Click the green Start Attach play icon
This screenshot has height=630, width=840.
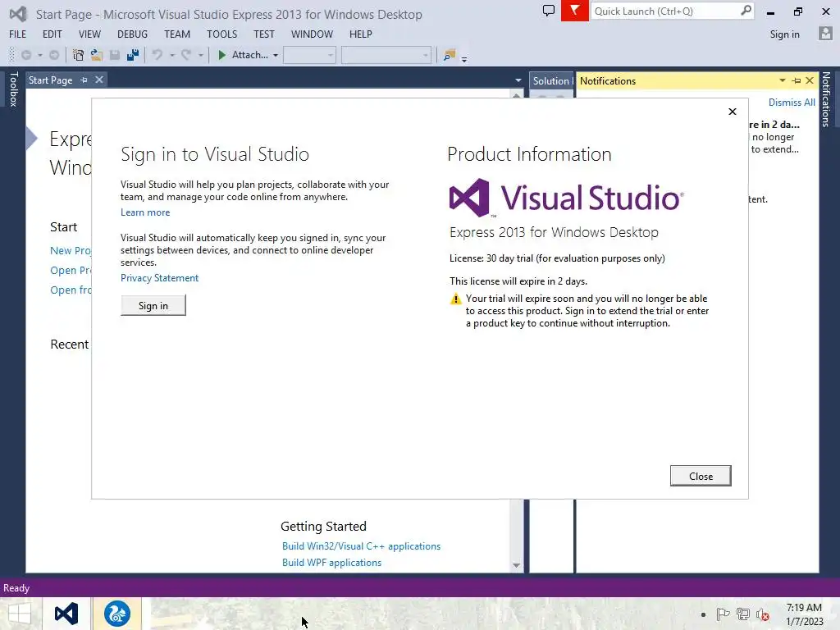click(221, 55)
